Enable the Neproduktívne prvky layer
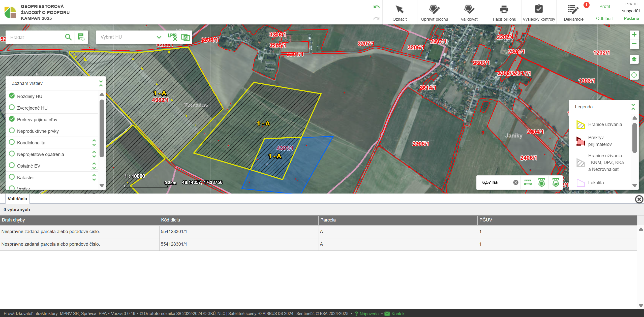The height and width of the screenshot is (317, 644). coord(12,131)
